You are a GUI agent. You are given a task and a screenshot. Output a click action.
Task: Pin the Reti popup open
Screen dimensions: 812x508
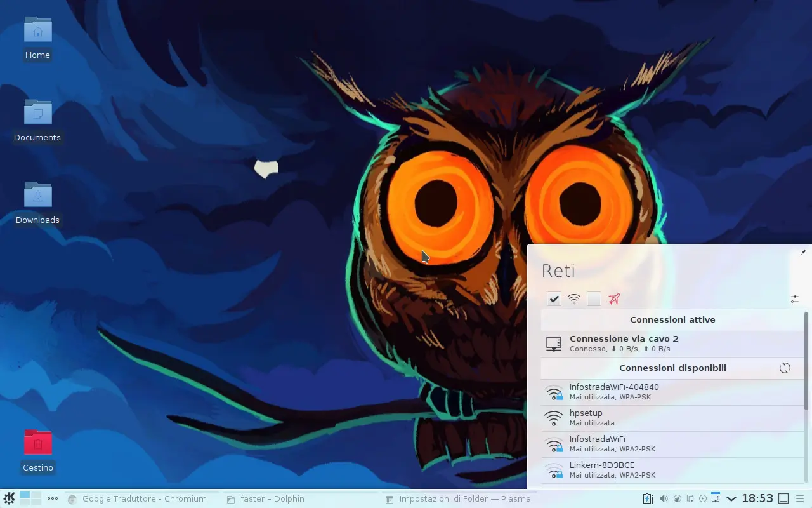pyautogui.click(x=803, y=252)
